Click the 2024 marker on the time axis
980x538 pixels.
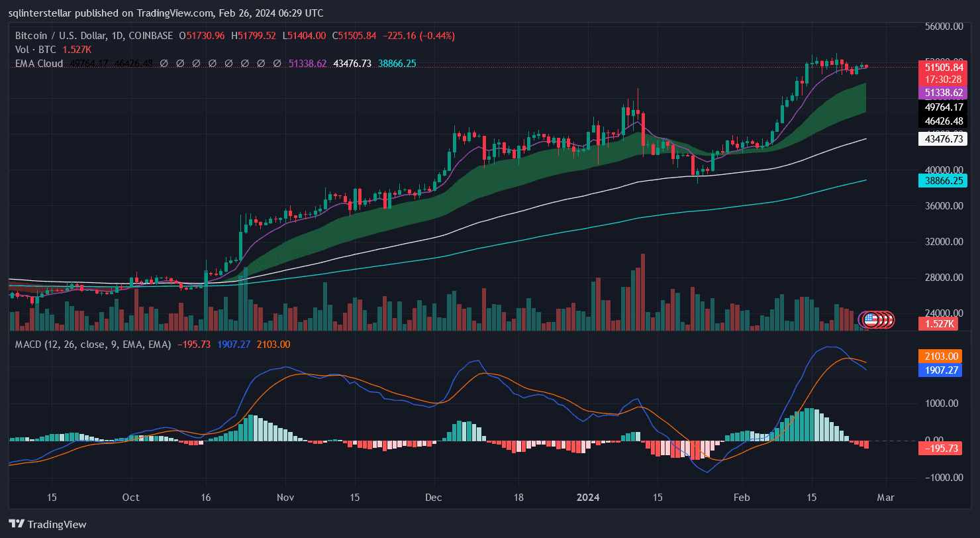coord(587,498)
